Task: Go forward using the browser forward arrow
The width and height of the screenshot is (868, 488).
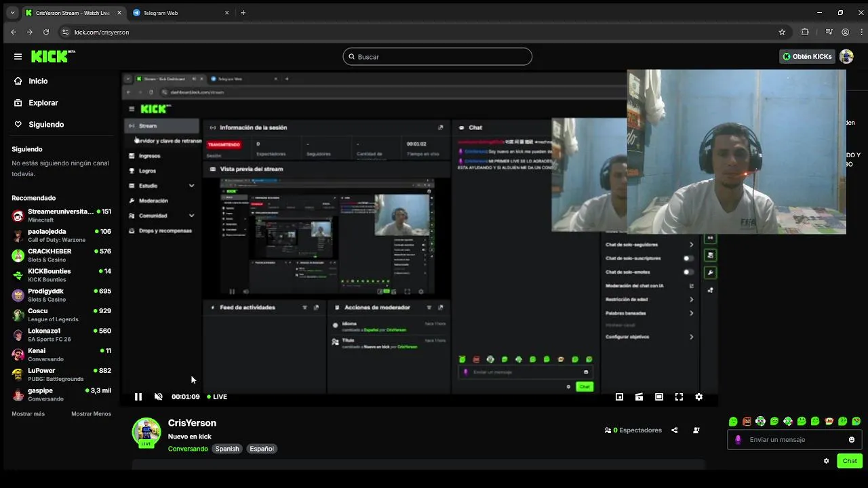Action: (29, 32)
